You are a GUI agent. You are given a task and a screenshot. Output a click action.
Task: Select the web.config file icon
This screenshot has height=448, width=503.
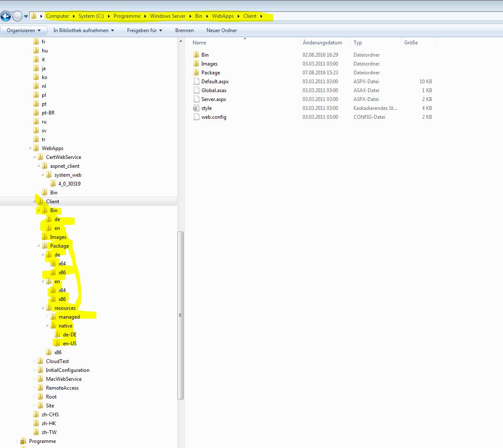point(196,117)
